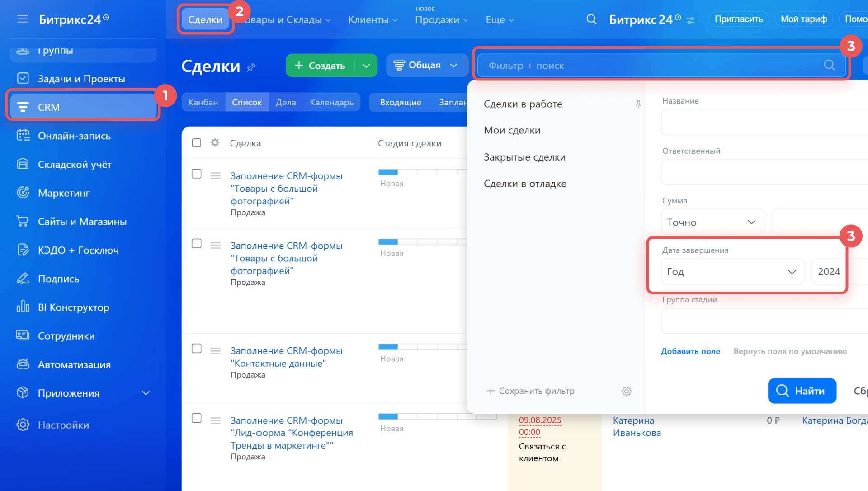Open the settings sliders icon beside Битрикс24
The image size is (868, 491).
click(x=690, y=20)
